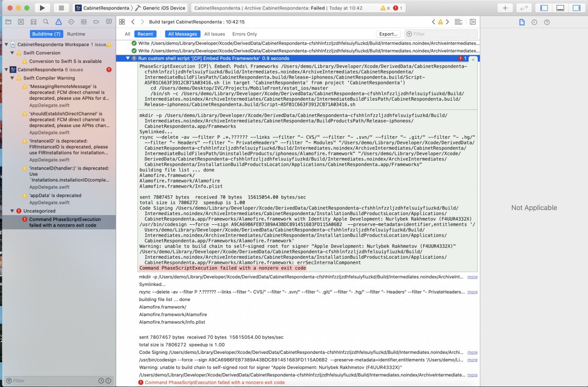Collapse the Uncategorized group
Image resolution: width=588 pixels, height=387 pixels.
(x=12, y=211)
